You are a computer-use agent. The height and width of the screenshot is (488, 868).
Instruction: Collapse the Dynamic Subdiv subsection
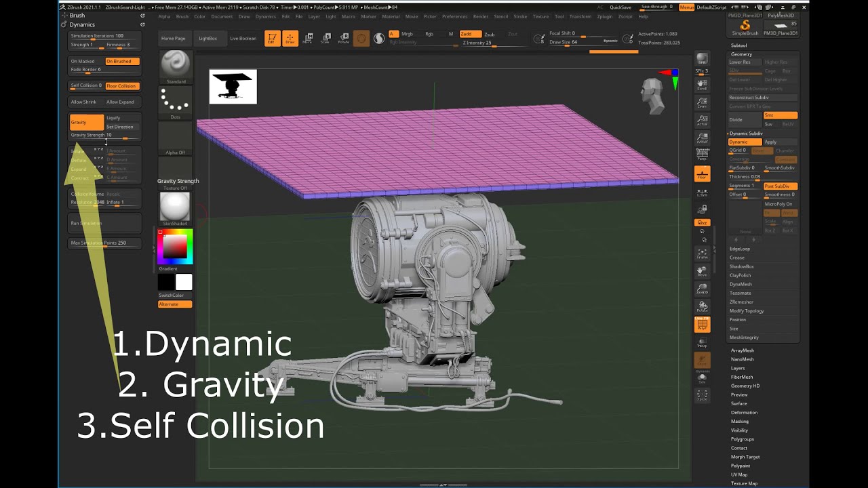click(745, 134)
